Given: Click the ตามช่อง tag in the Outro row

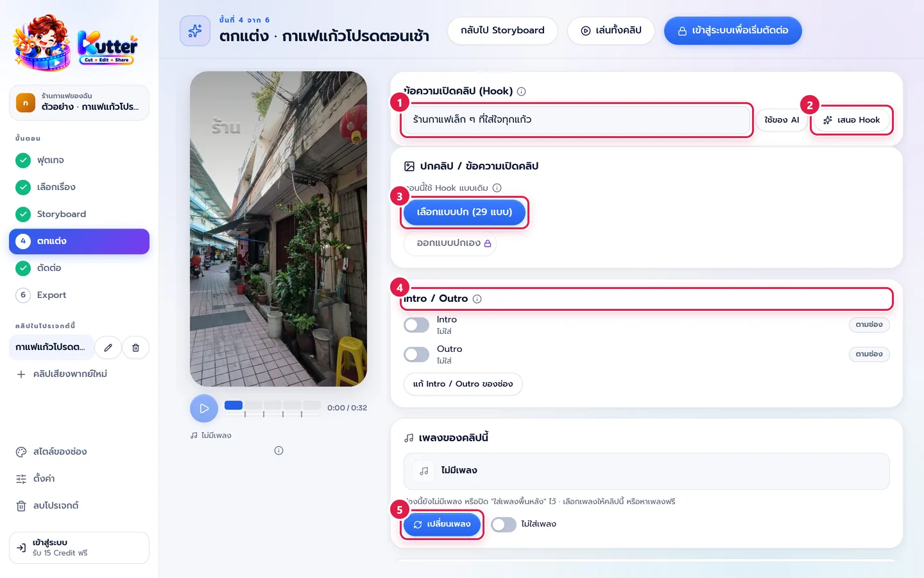Looking at the screenshot, I should click(869, 355).
